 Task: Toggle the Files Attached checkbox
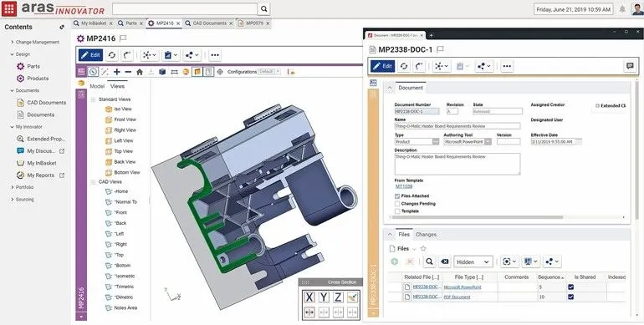[x=397, y=196]
